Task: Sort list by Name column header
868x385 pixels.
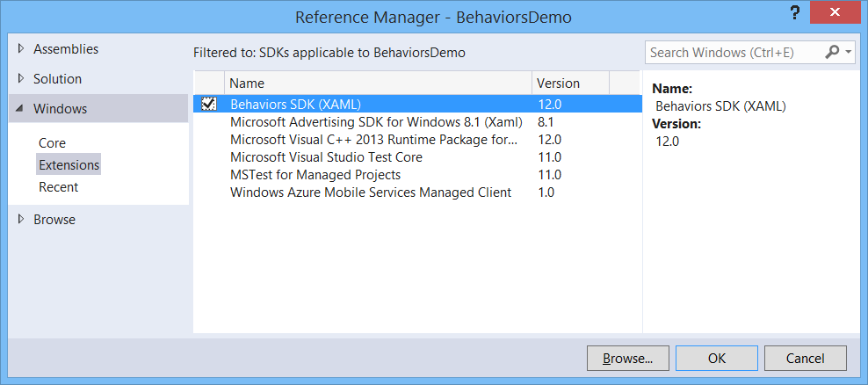Action: pyautogui.click(x=378, y=84)
